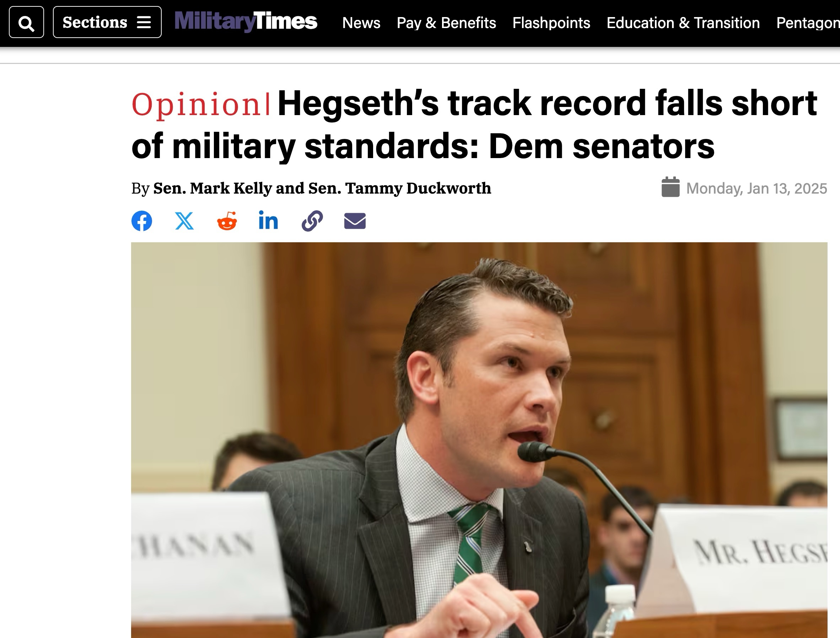Viewport: 840px width, 638px height.
Task: Share article on Reddit
Action: click(227, 221)
